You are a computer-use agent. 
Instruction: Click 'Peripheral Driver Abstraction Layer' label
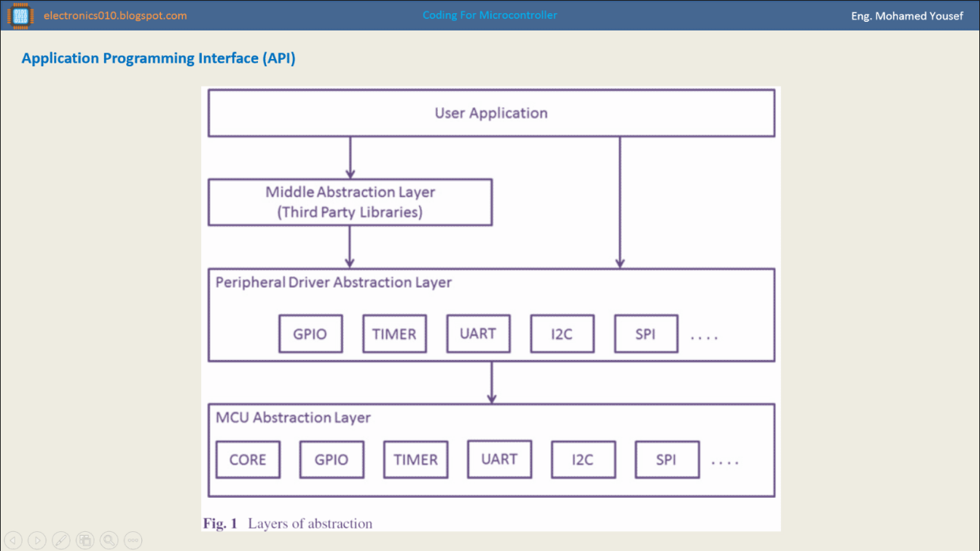334,282
